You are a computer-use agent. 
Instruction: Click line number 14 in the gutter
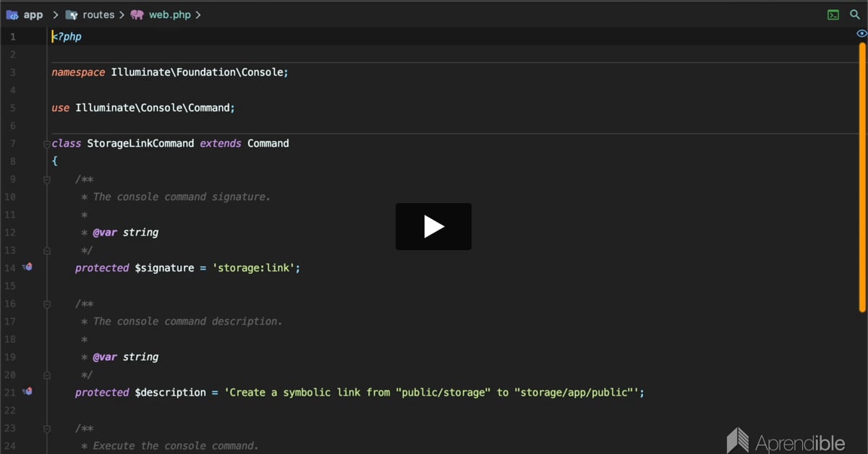(10, 267)
